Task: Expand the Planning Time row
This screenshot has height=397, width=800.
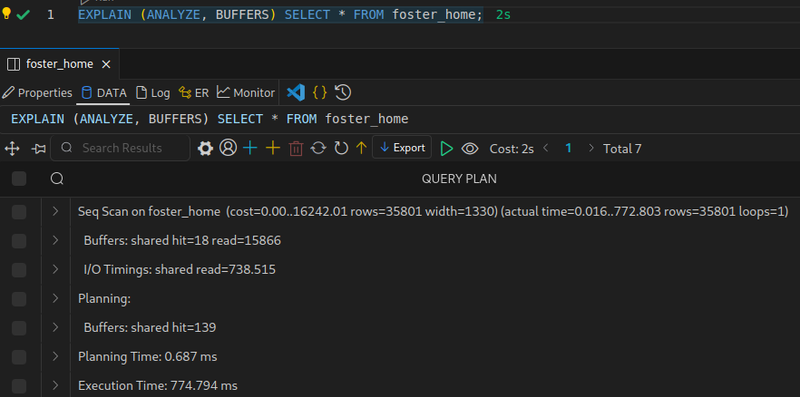Action: pyautogui.click(x=56, y=356)
